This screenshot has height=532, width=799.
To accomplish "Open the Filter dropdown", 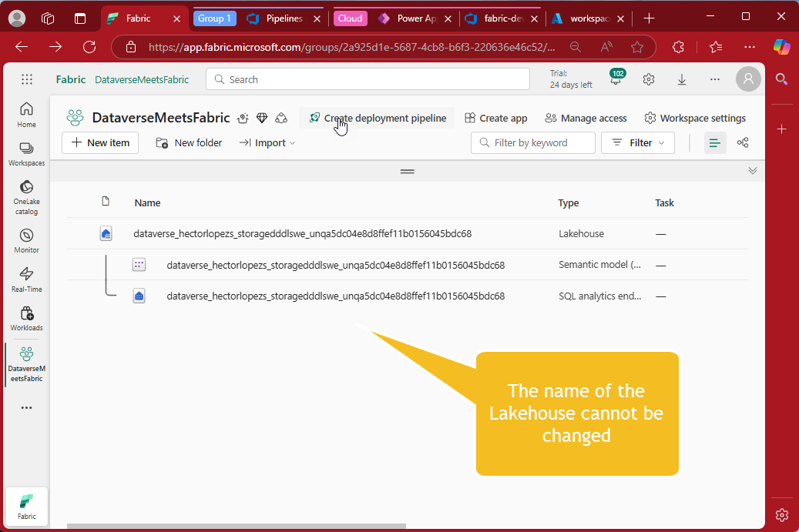I will 638,142.
